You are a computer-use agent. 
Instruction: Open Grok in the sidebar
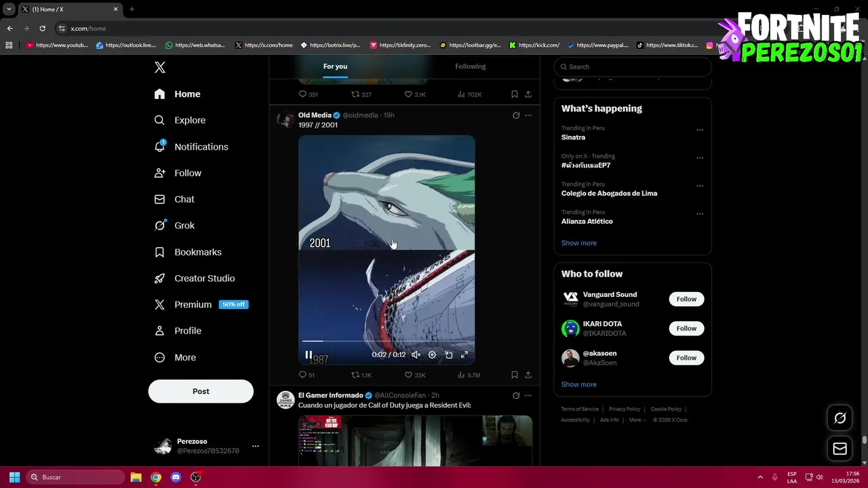pyautogui.click(x=174, y=226)
